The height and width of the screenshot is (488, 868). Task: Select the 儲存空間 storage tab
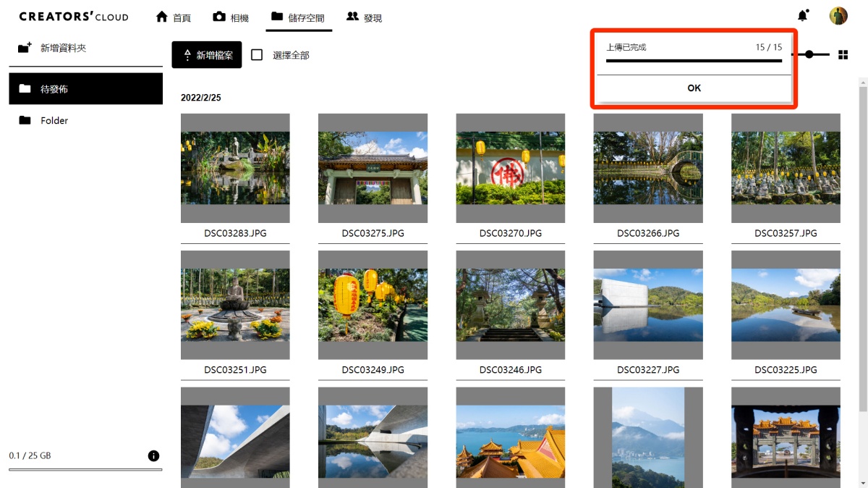[x=298, y=17]
